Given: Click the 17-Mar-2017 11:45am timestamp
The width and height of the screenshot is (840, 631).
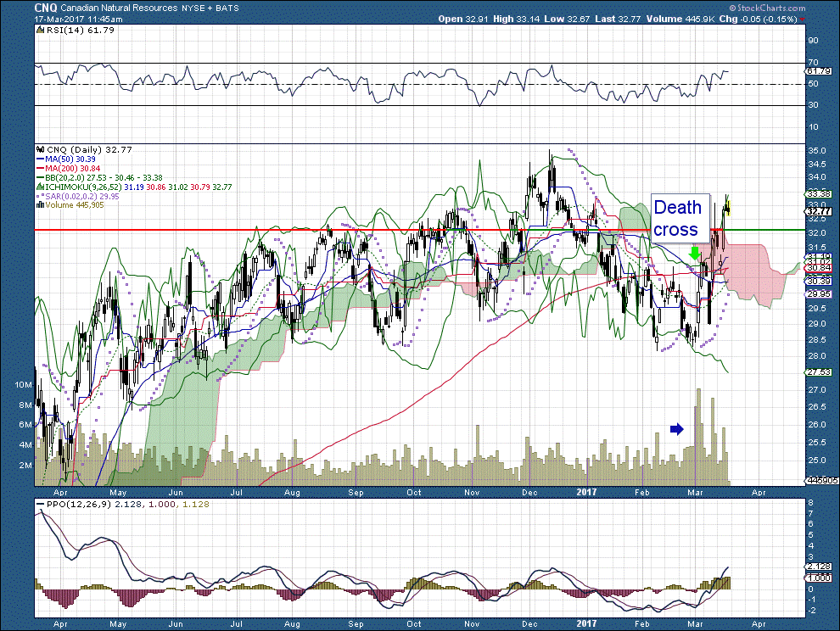Looking at the screenshot, I should 79,19.
